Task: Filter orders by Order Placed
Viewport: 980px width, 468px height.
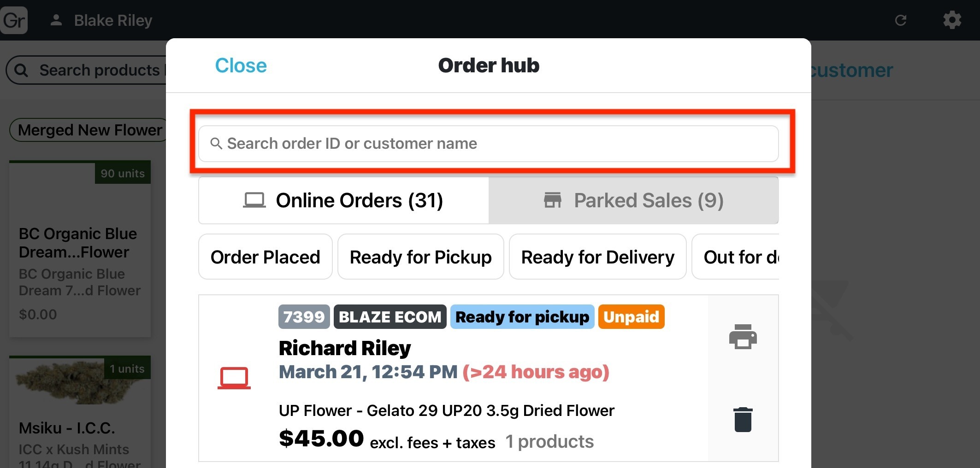Action: 265,257
